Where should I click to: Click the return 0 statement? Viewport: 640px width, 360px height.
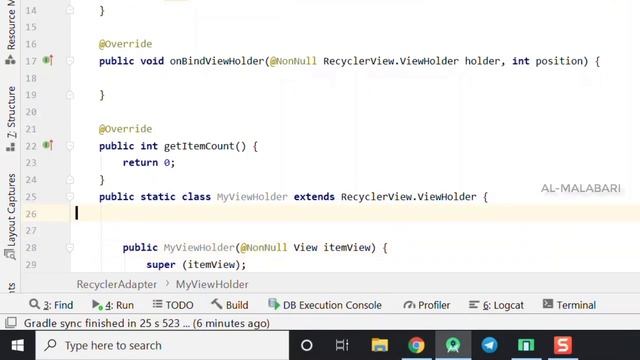coord(149,163)
